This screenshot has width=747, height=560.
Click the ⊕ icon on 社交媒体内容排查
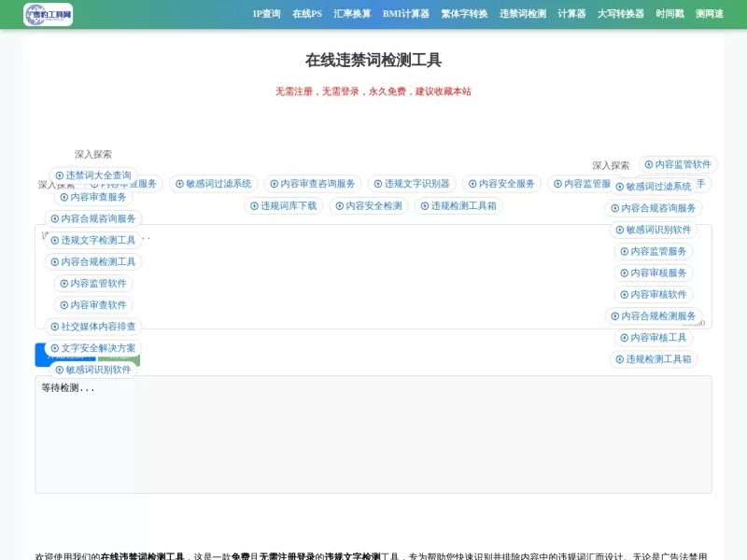(54, 327)
